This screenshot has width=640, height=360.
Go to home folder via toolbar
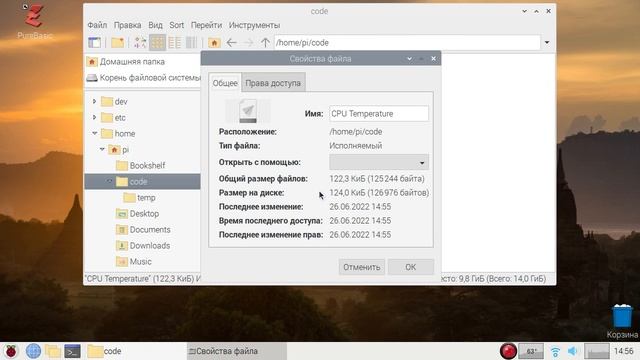pyautogui.click(x=214, y=42)
